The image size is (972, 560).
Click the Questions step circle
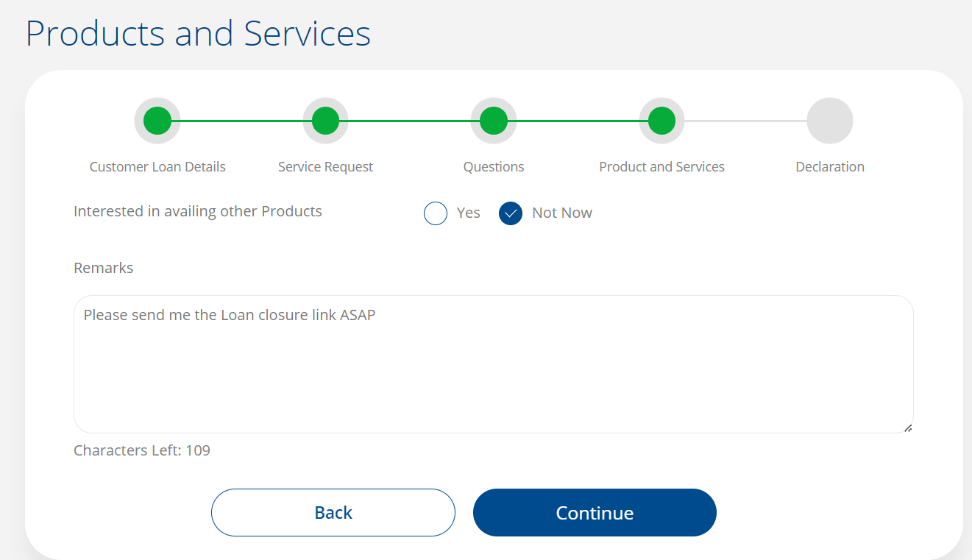point(494,121)
